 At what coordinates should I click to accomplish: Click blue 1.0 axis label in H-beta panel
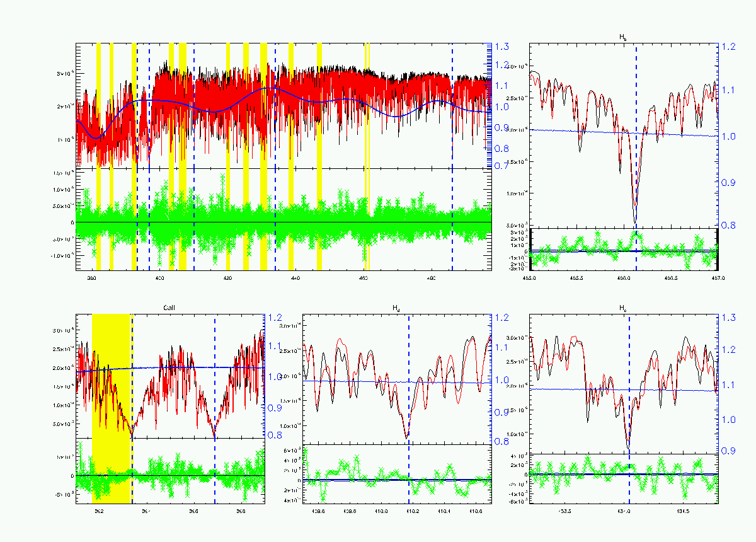pos(728,136)
